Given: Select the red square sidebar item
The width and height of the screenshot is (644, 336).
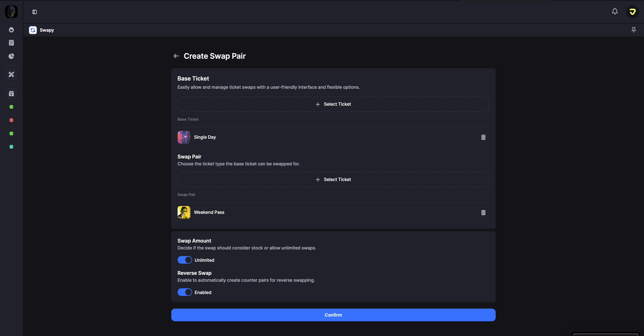Looking at the screenshot, I should (x=11, y=120).
